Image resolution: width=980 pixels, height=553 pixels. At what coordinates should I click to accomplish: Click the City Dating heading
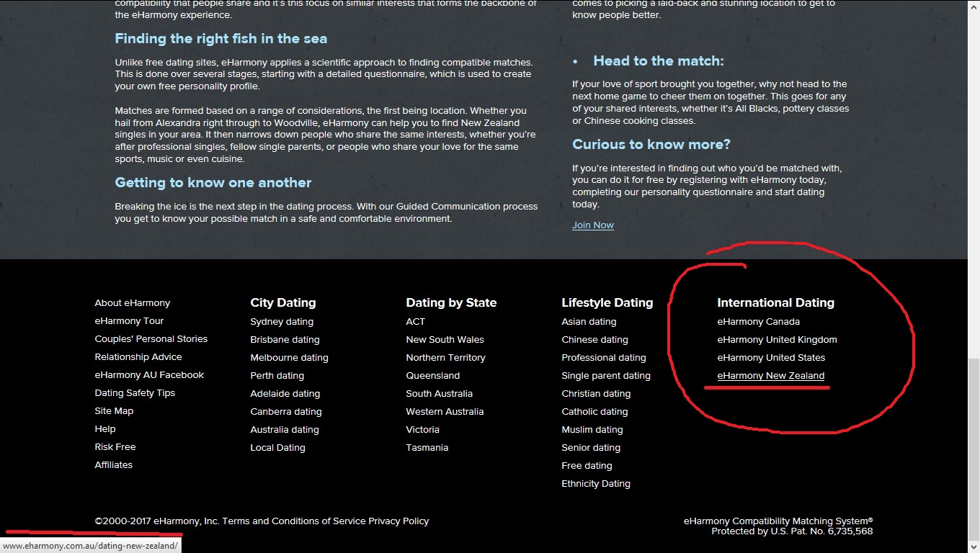point(283,303)
